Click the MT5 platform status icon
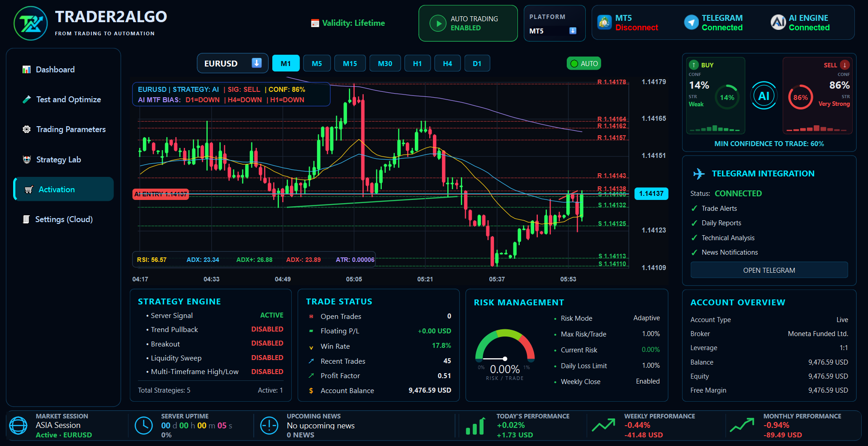 click(x=604, y=22)
